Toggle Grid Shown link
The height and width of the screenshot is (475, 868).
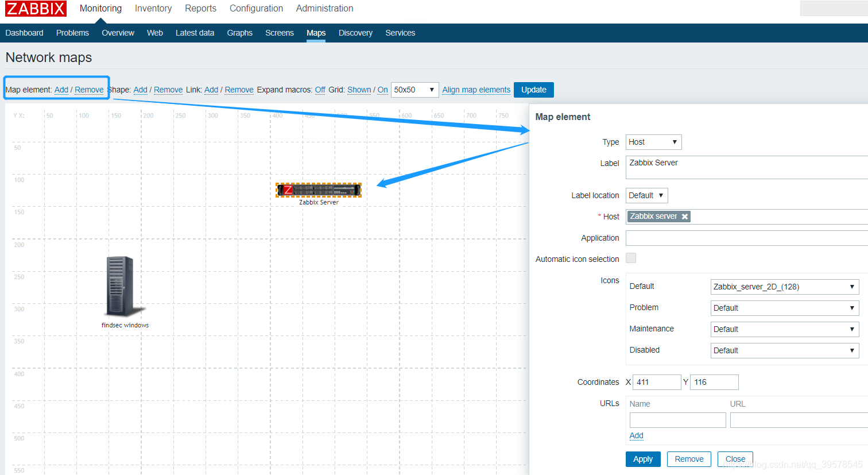[359, 90]
